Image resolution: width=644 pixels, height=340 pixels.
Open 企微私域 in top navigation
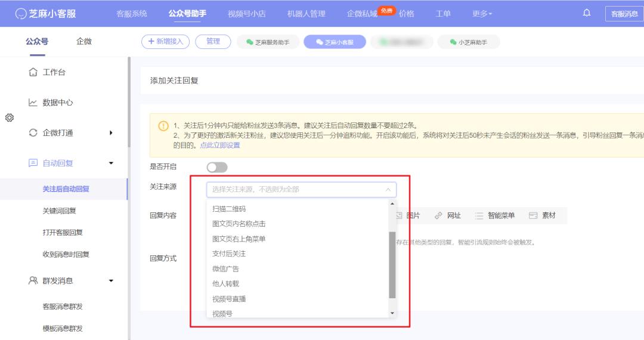pos(362,14)
